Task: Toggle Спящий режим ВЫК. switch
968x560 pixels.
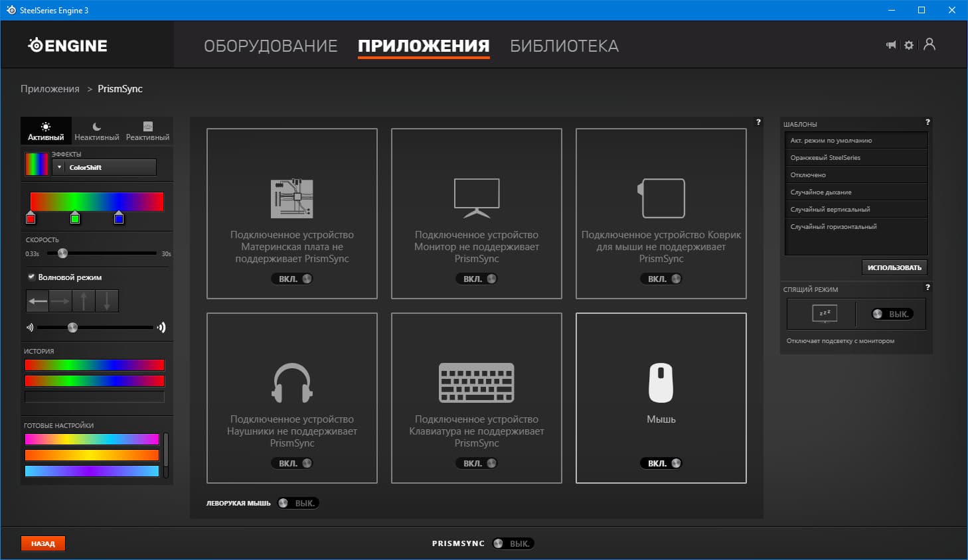Action: click(x=892, y=314)
